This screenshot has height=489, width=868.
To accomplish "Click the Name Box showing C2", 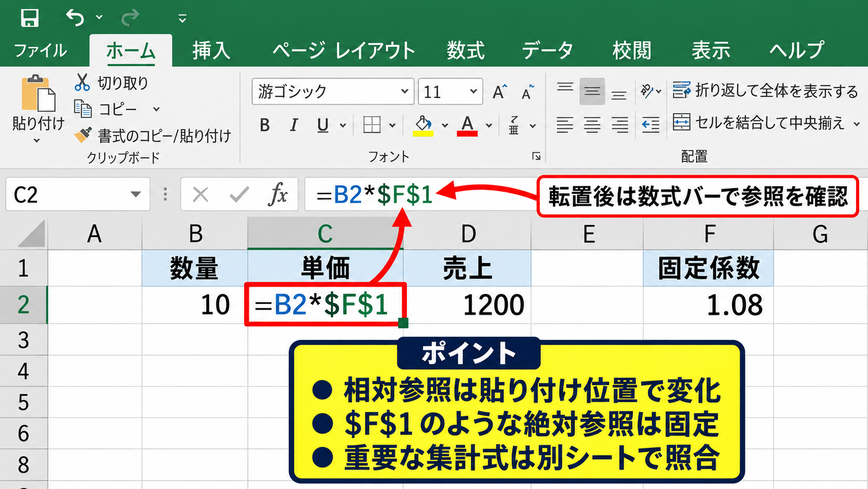I will [x=78, y=194].
